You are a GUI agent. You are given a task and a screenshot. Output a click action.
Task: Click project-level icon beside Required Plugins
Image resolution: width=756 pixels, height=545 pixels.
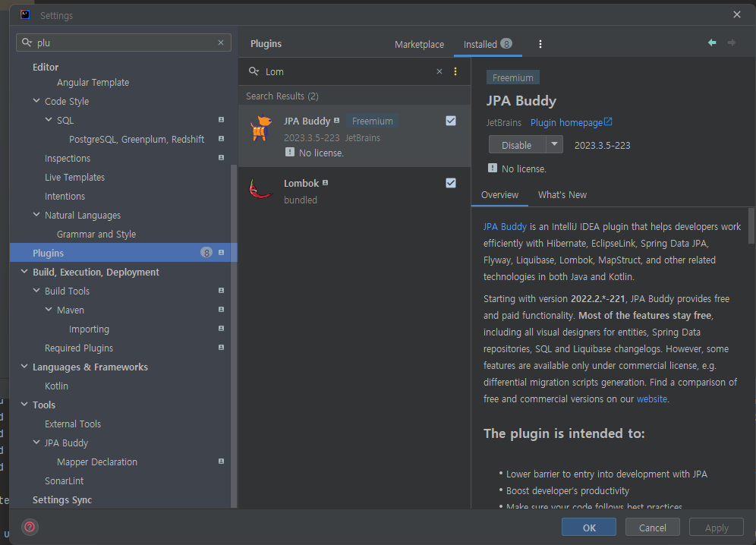[x=221, y=347]
